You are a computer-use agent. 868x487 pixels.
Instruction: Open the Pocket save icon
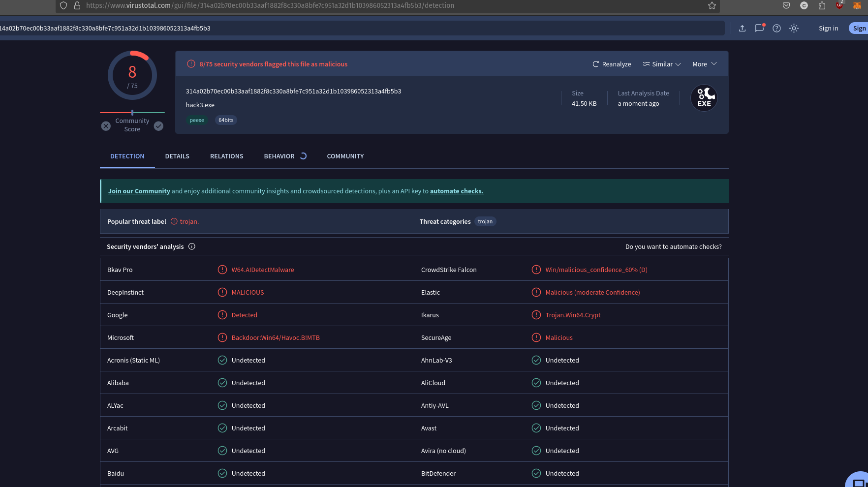(x=786, y=5)
